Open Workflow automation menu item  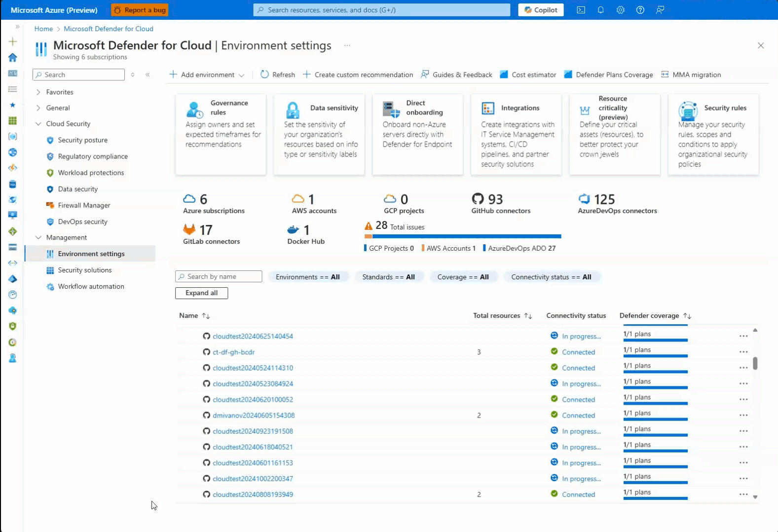(91, 286)
